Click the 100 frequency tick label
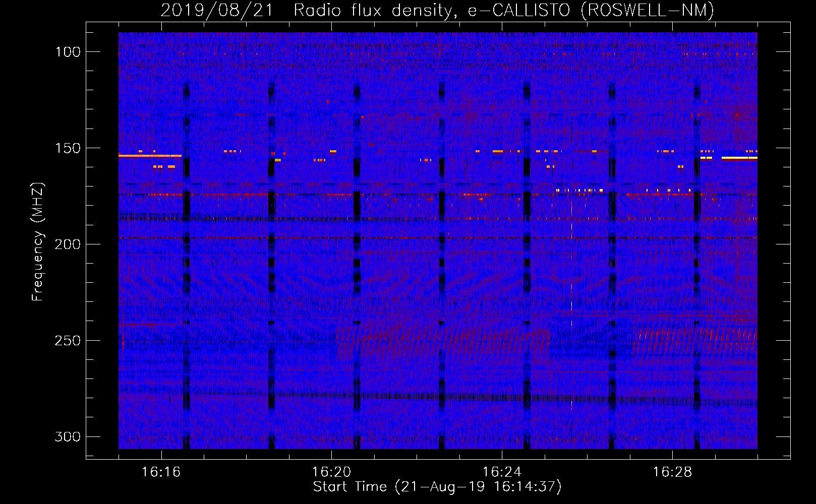 68,52
